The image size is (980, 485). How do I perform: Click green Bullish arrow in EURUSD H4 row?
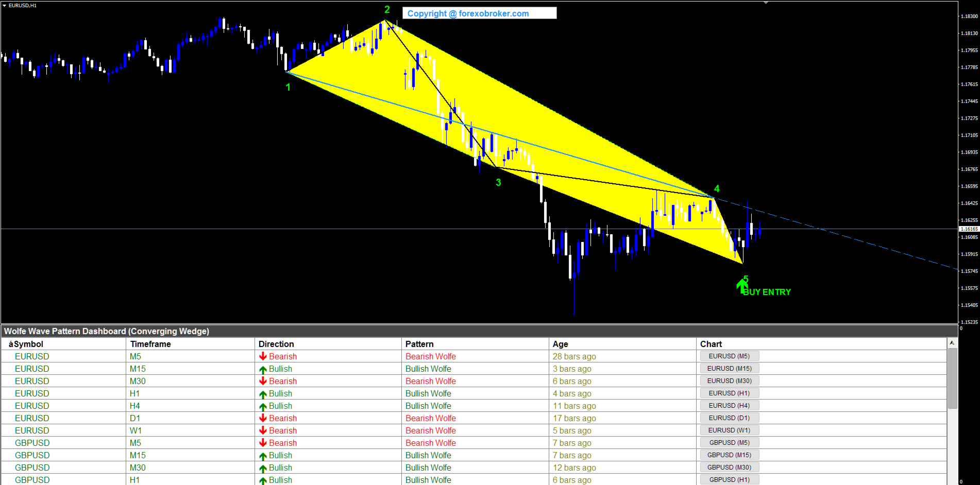click(263, 406)
